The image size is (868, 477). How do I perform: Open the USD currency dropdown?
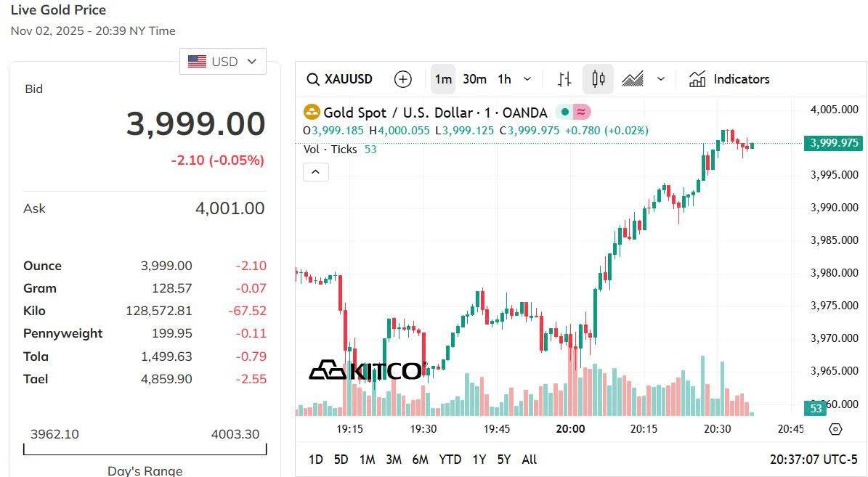[x=223, y=61]
